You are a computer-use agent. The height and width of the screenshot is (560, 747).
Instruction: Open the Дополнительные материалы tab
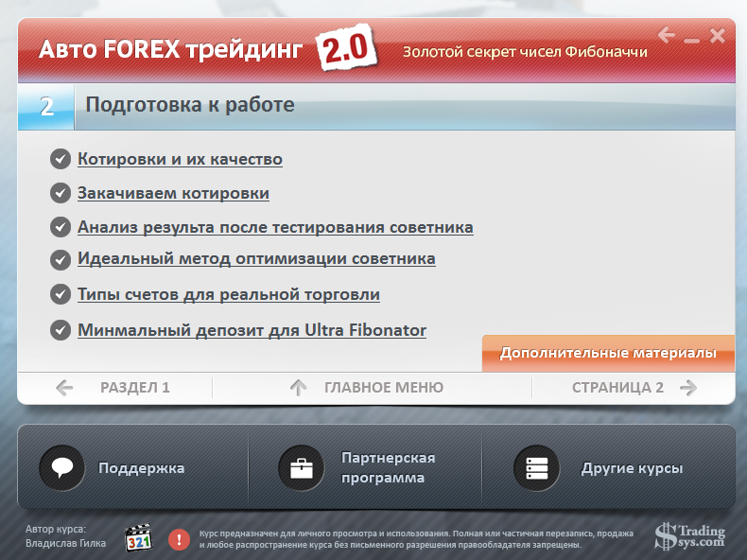pos(608,353)
